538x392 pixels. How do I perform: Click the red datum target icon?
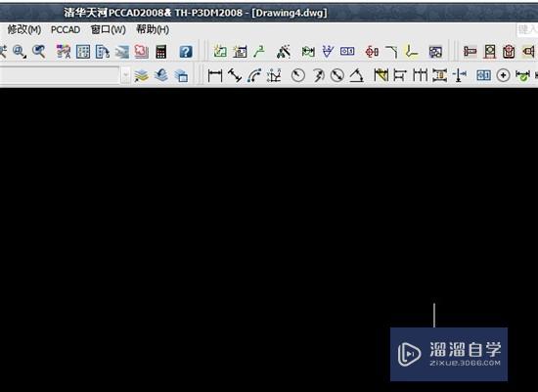[372, 52]
